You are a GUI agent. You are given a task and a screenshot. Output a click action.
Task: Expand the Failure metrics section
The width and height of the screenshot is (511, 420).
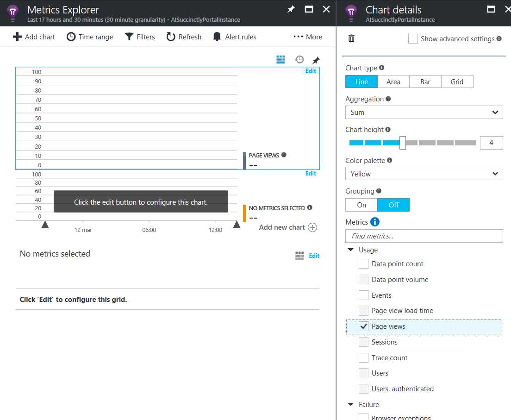pyautogui.click(x=350, y=404)
